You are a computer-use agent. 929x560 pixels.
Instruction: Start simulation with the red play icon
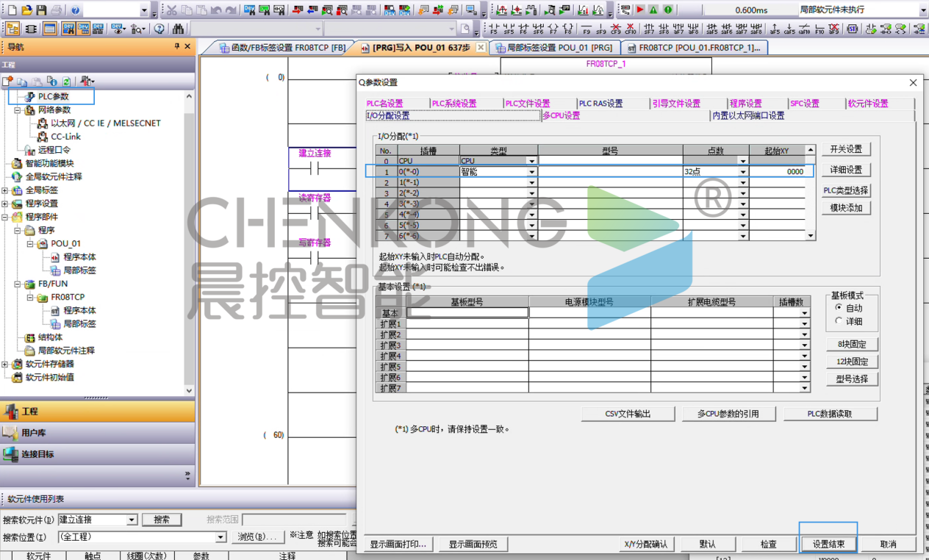[639, 10]
